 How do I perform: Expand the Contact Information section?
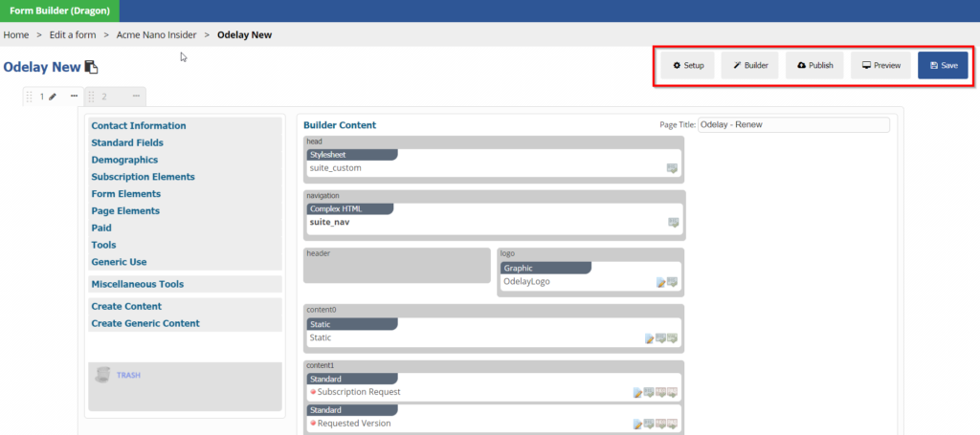[139, 126]
